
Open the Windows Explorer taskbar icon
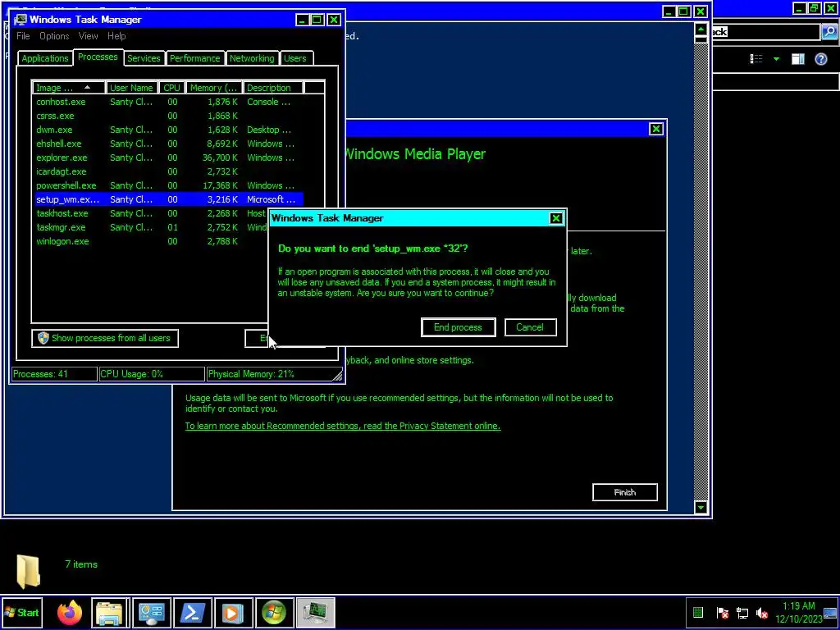(110, 613)
